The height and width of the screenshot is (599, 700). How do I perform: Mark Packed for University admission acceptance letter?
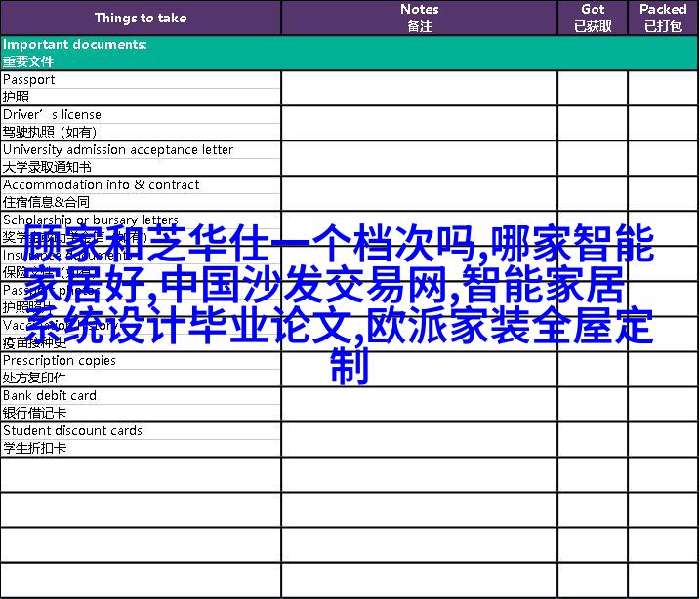(x=663, y=158)
